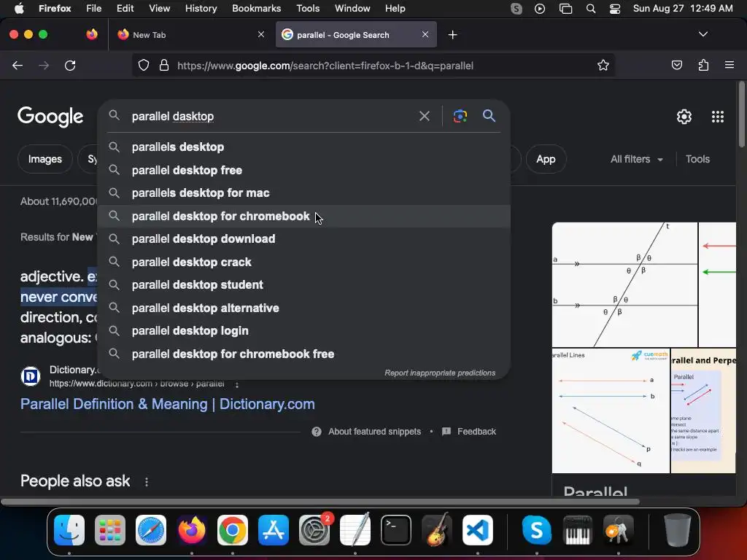
Task: Select suggestion parallel desktop student
Action: (304, 285)
